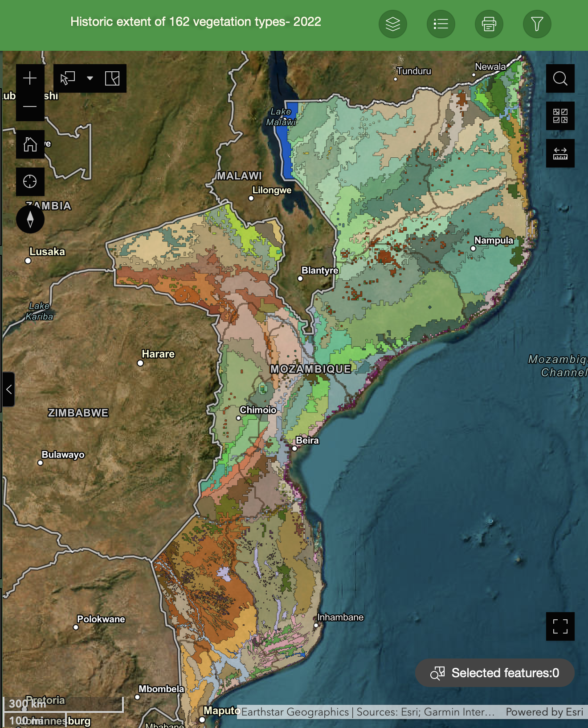The height and width of the screenshot is (728, 588).
Task: Click the Nampula city marker on the map
Action: (473, 249)
